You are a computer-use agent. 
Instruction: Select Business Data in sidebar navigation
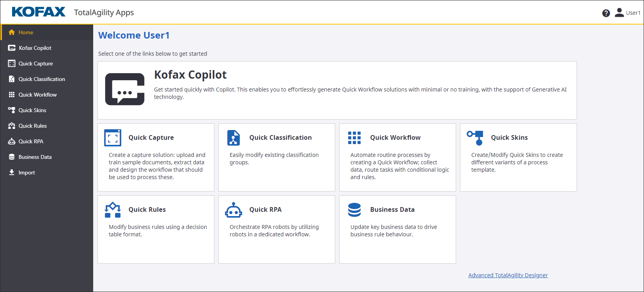(35, 157)
